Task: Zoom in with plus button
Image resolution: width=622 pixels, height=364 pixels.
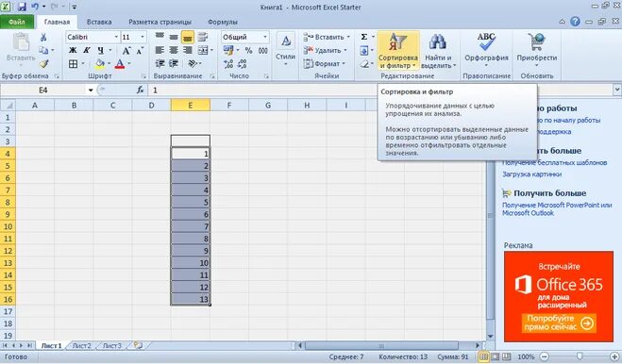Action: pyautogui.click(x=614, y=356)
